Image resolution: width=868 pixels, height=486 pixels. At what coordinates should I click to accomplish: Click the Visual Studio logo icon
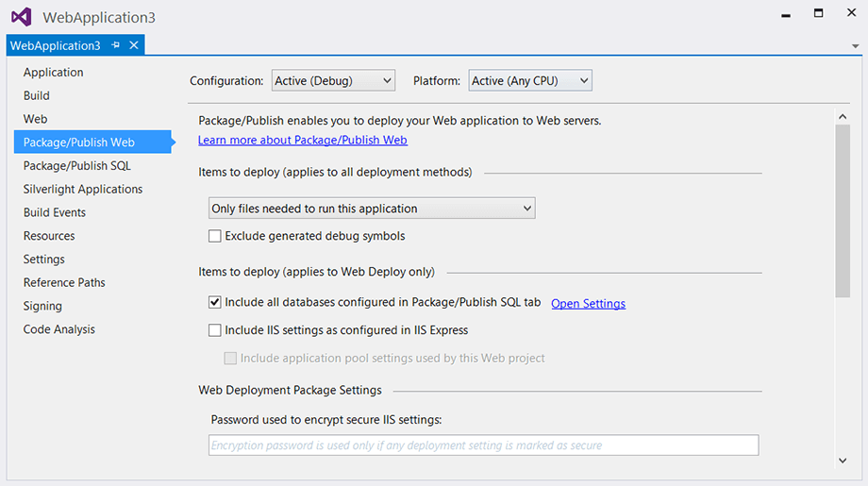point(22,17)
